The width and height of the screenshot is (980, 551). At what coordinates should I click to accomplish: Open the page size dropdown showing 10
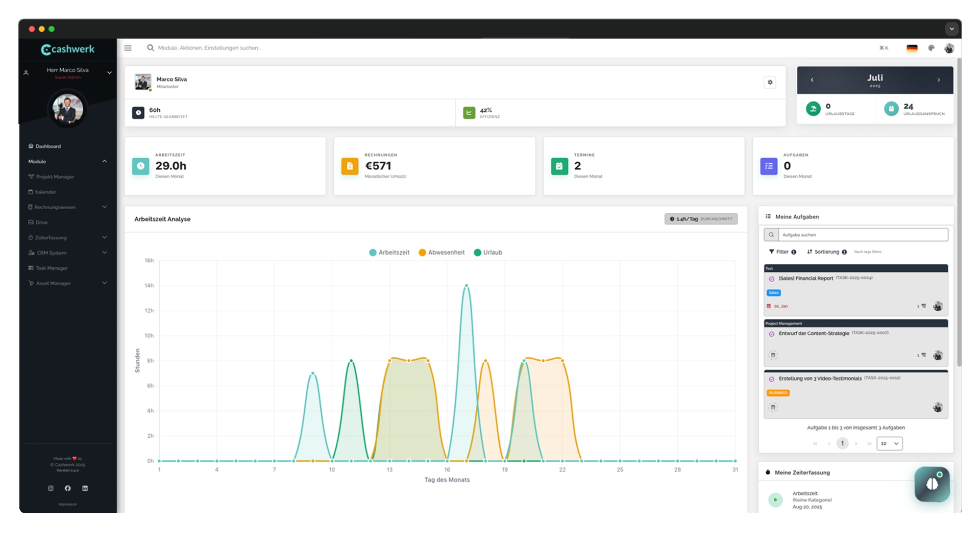click(x=889, y=443)
